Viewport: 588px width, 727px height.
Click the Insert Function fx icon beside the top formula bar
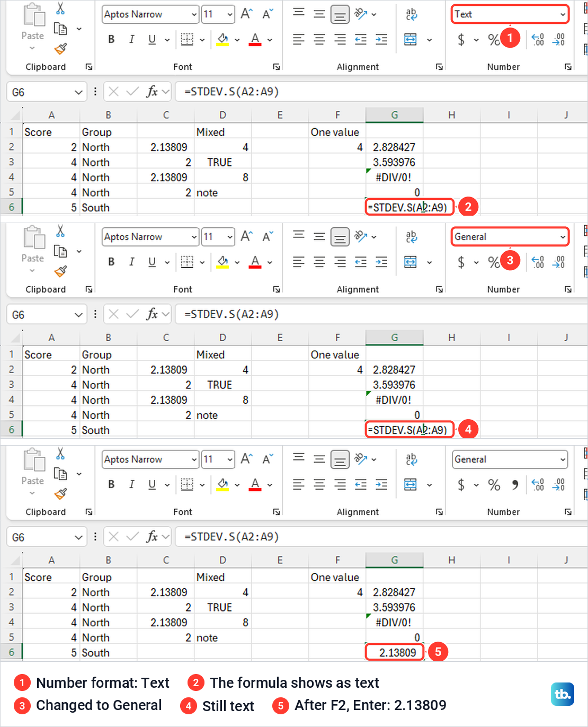pyautogui.click(x=153, y=92)
